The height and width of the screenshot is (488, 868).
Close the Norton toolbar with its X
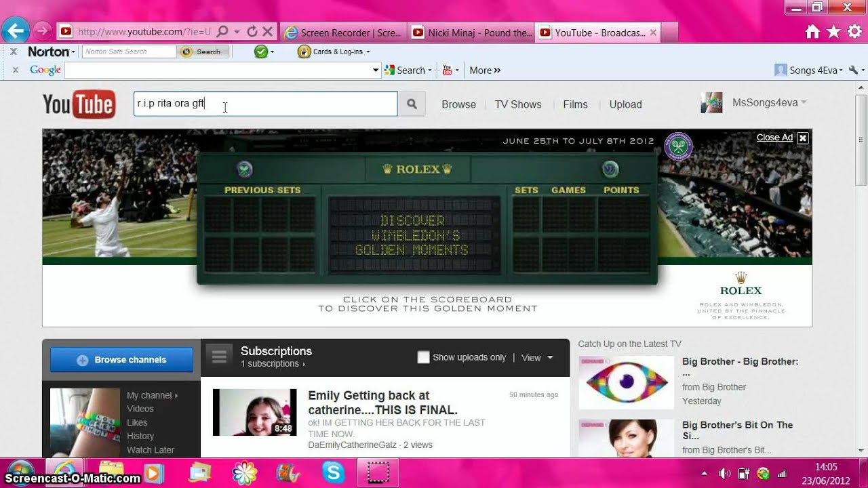[14, 52]
